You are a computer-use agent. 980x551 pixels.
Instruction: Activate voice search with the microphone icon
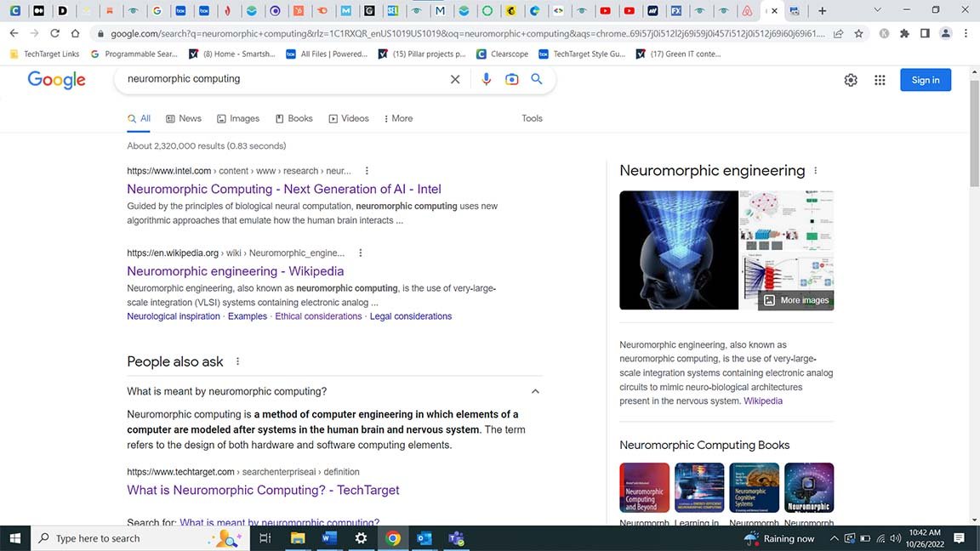coord(486,79)
